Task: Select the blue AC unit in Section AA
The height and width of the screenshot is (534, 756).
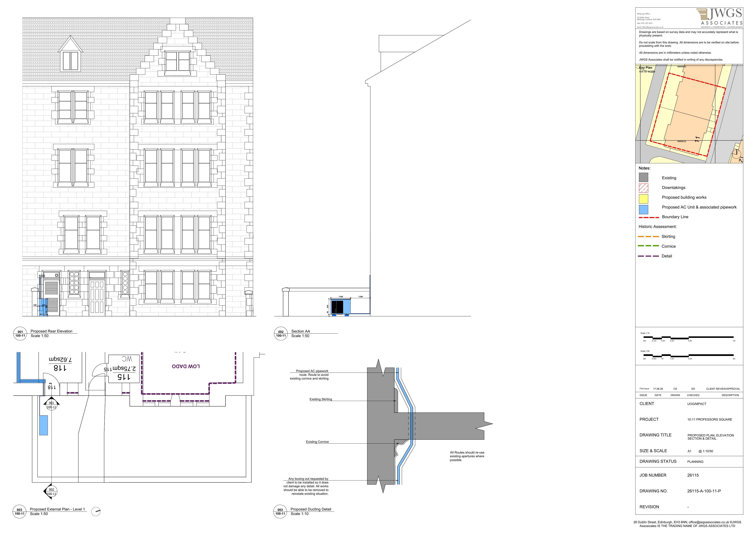Action: point(341,307)
